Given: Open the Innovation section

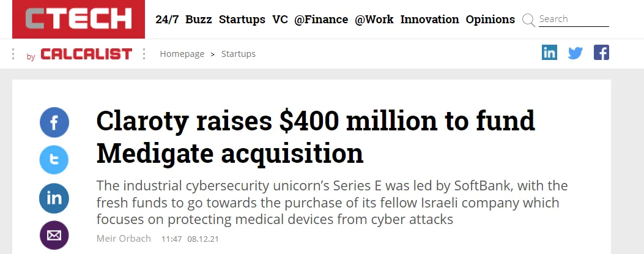Looking at the screenshot, I should [x=429, y=20].
